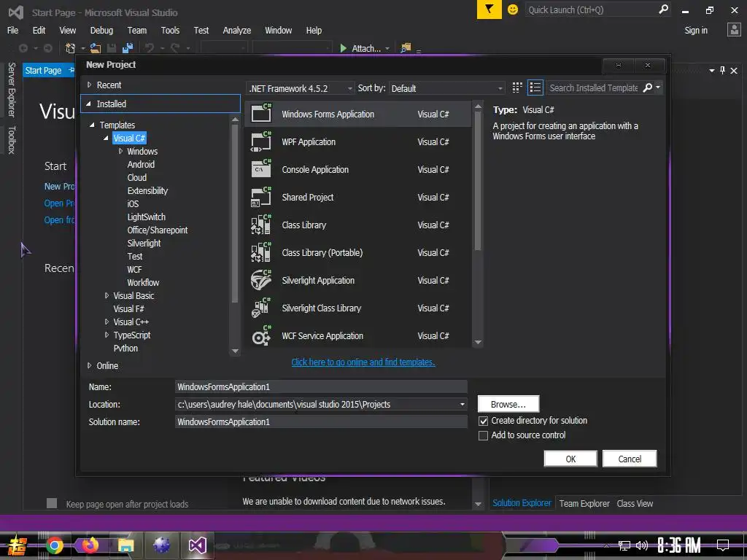Expand the Recent section
747x560 pixels.
(89, 85)
